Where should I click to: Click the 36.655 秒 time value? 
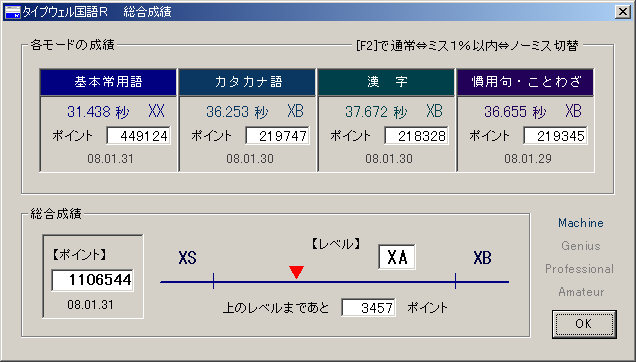point(516,112)
